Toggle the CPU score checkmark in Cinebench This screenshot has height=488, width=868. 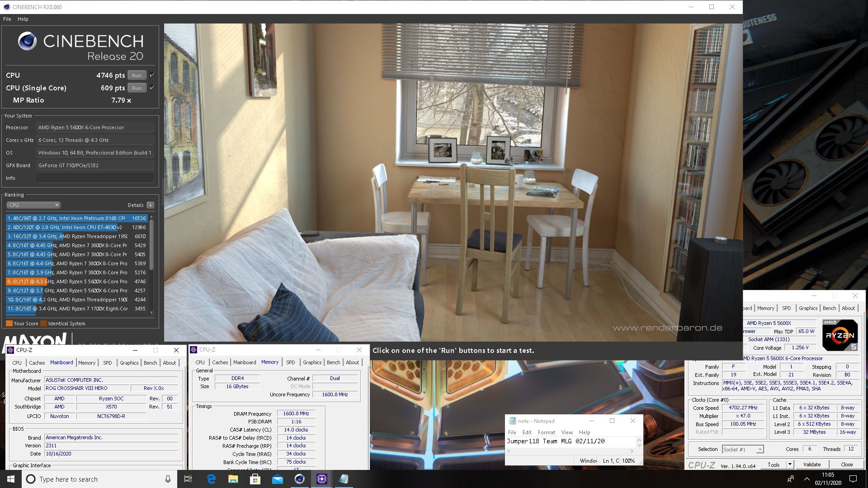click(151, 75)
